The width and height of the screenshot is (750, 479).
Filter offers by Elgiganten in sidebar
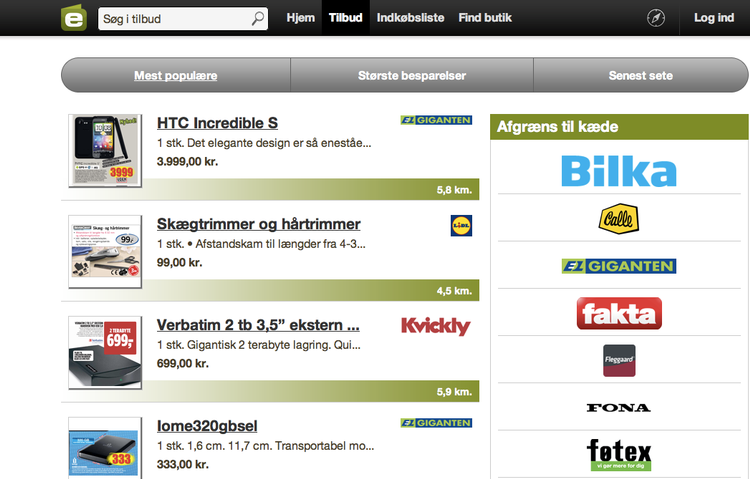coord(619,266)
